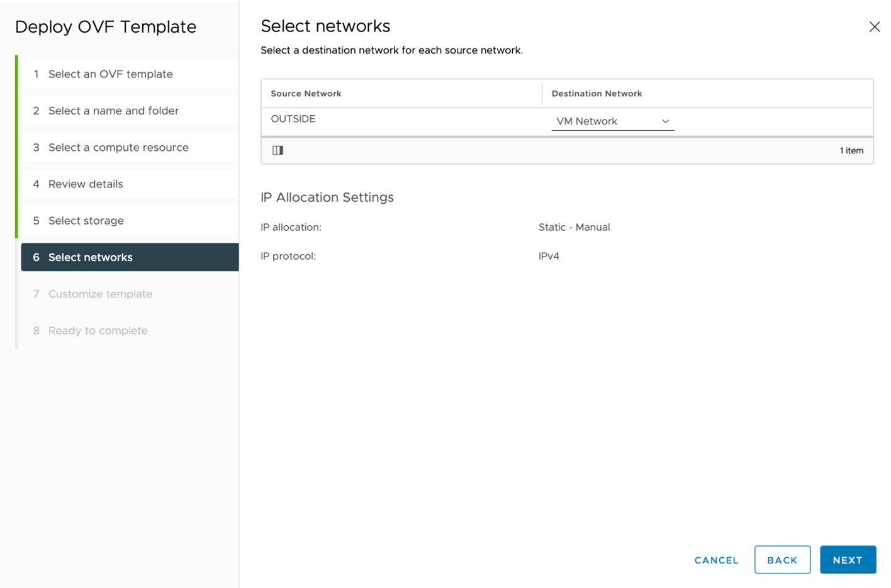Click the NEXT button
The height and width of the screenshot is (588, 891).
(x=847, y=559)
